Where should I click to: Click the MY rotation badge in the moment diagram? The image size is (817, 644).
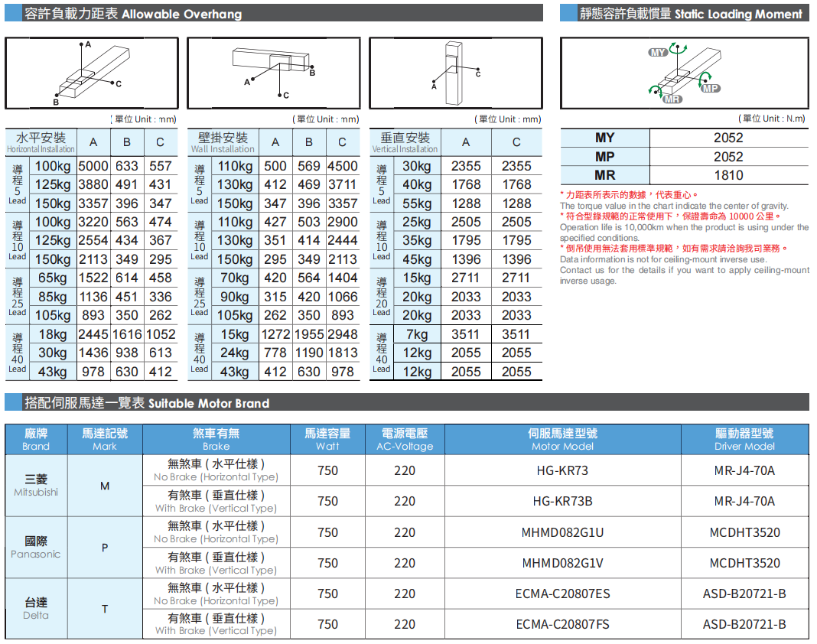pos(658,52)
